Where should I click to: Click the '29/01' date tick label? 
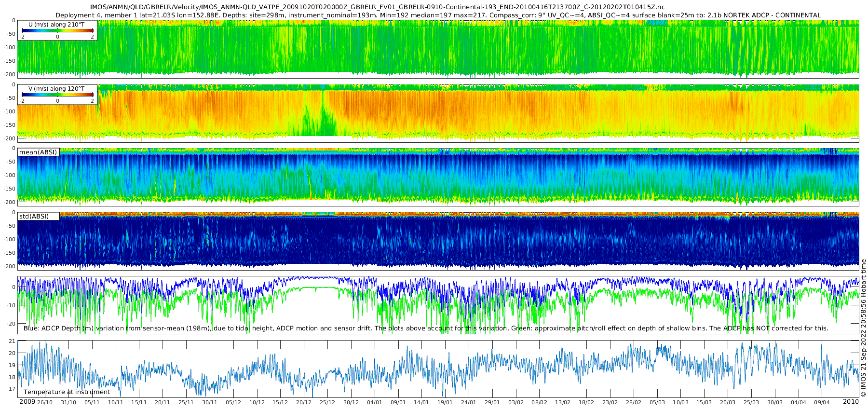[x=492, y=402]
